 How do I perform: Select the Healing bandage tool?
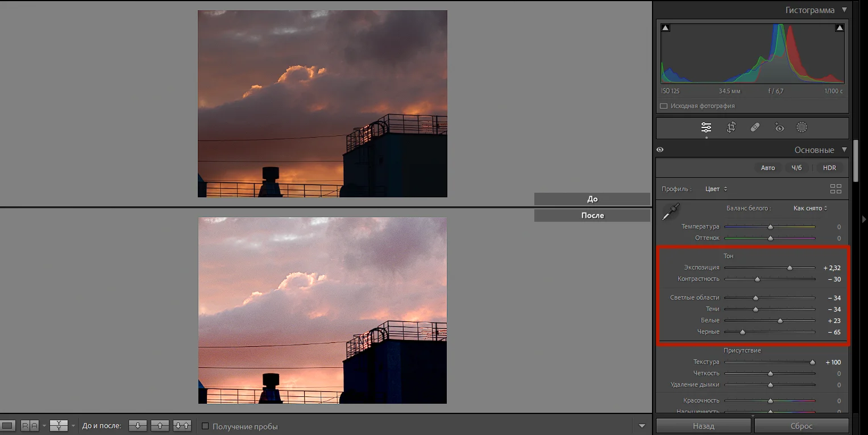click(x=755, y=127)
